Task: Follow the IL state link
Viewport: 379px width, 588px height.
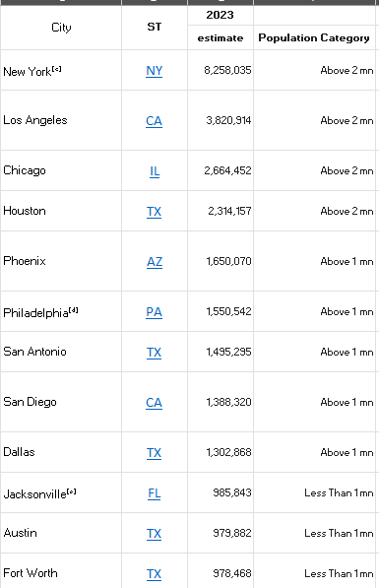Action: point(155,171)
